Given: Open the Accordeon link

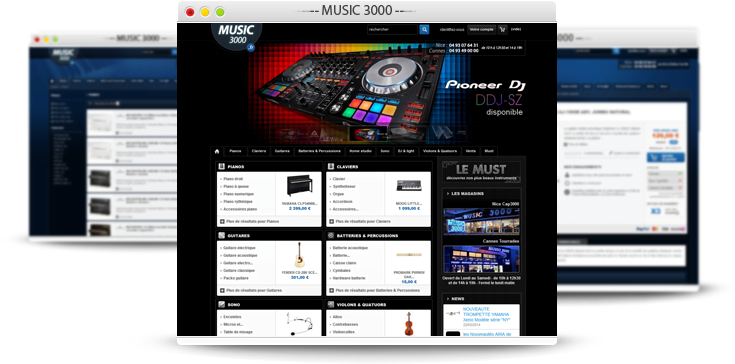Looking at the screenshot, I should [342, 201].
